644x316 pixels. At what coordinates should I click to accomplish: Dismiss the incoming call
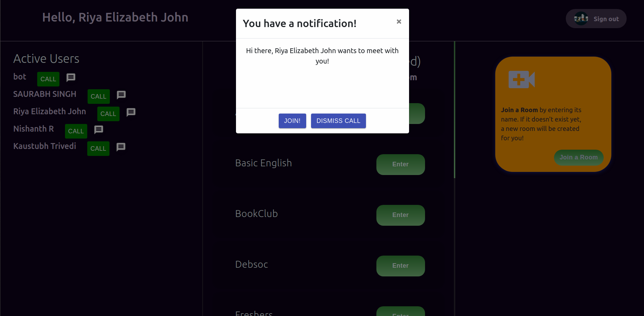pos(339,121)
